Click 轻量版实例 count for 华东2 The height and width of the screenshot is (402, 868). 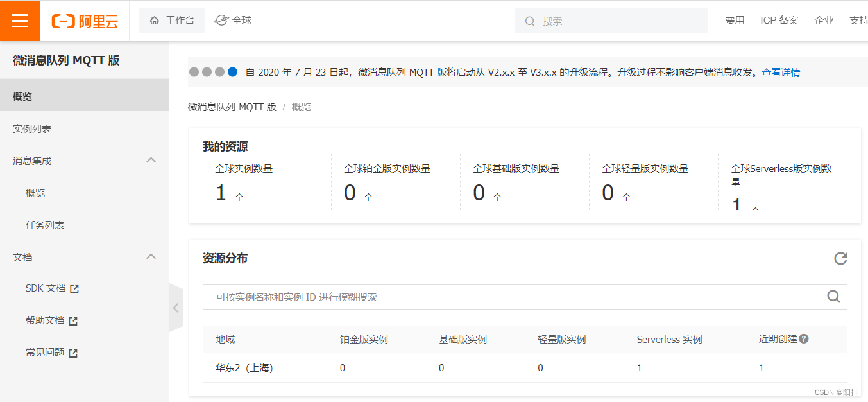(x=540, y=368)
